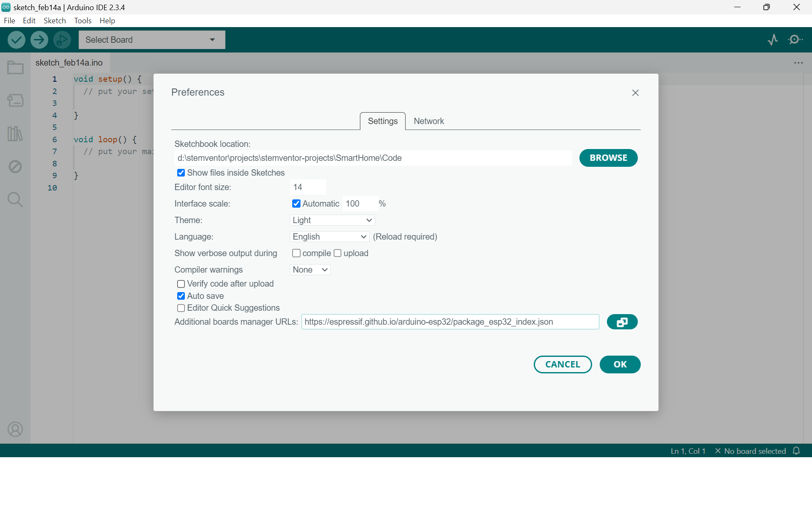Image resolution: width=812 pixels, height=508 pixels.
Task: Open the Theme dropdown showing Light
Action: point(332,220)
